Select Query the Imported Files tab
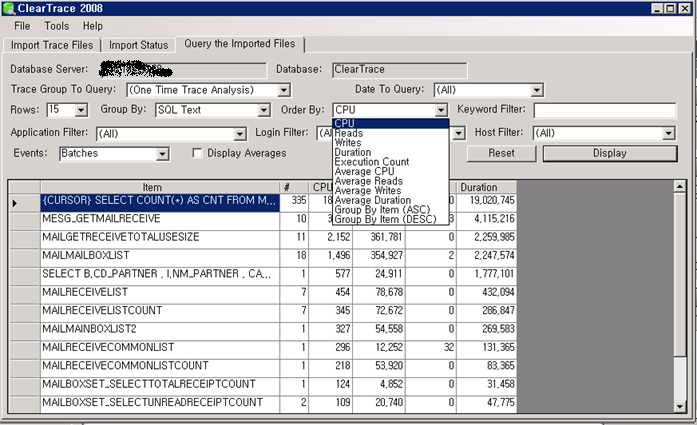The image size is (697, 425). (x=240, y=44)
